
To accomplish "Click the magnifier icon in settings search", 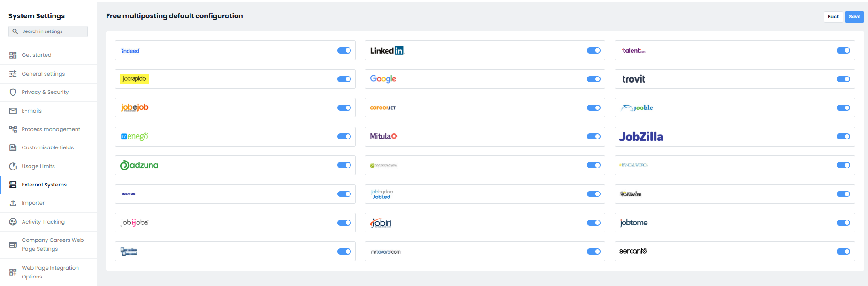I will coord(15,31).
